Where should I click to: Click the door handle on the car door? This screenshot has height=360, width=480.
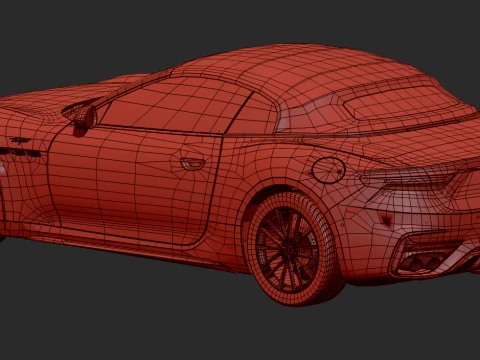click(x=193, y=163)
